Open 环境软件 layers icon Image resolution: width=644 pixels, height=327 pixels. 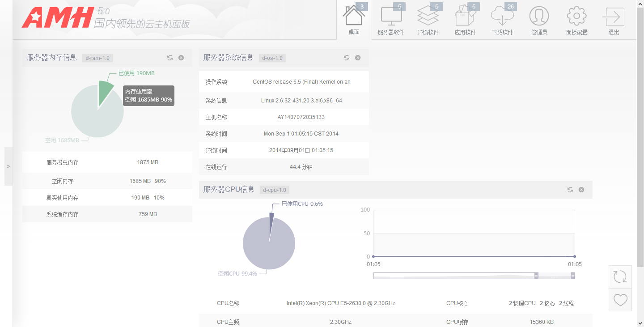pyautogui.click(x=428, y=17)
